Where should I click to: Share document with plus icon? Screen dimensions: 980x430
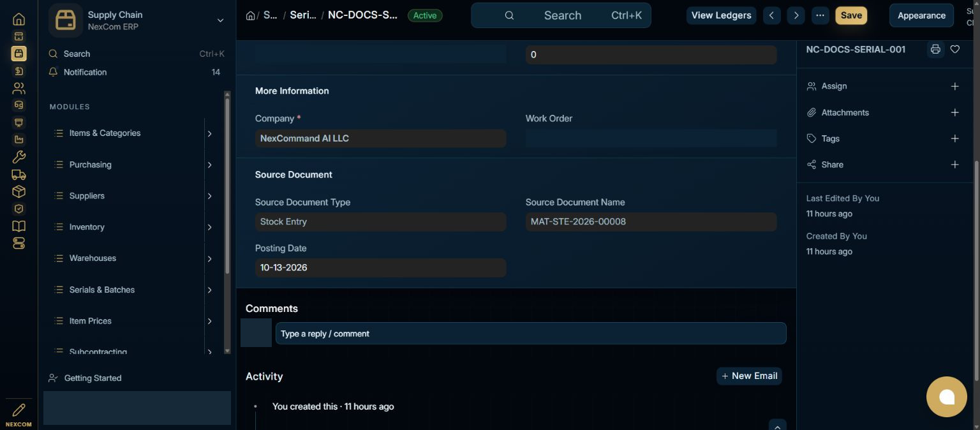pyautogui.click(x=955, y=165)
